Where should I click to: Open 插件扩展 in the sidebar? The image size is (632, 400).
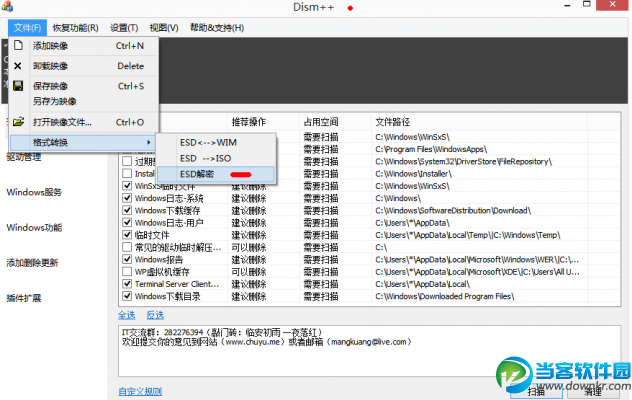click(x=24, y=298)
